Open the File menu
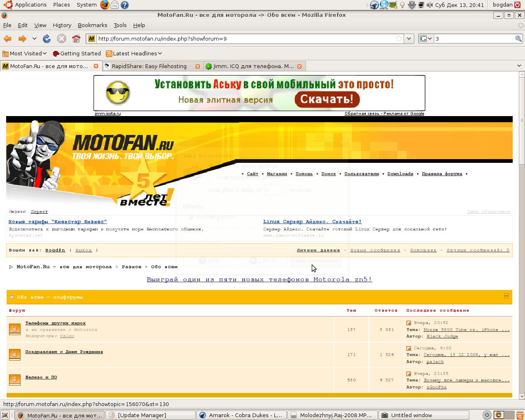 [x=7, y=25]
